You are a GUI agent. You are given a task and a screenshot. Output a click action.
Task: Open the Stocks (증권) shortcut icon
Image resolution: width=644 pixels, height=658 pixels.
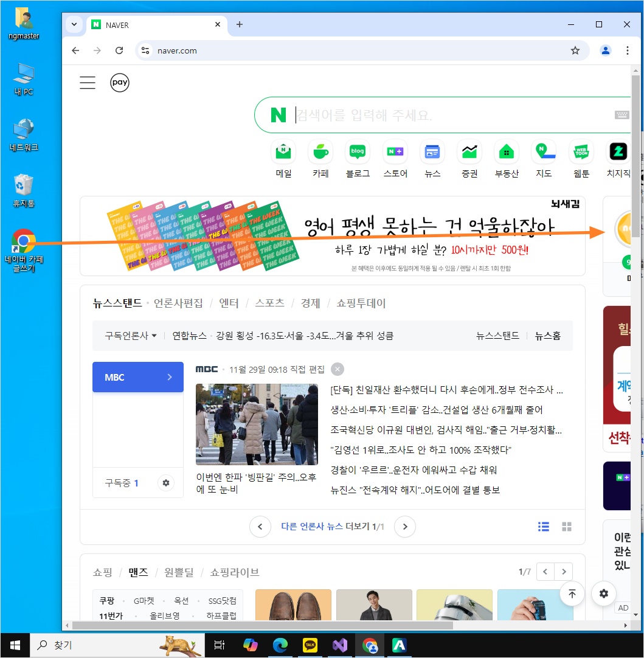(469, 152)
